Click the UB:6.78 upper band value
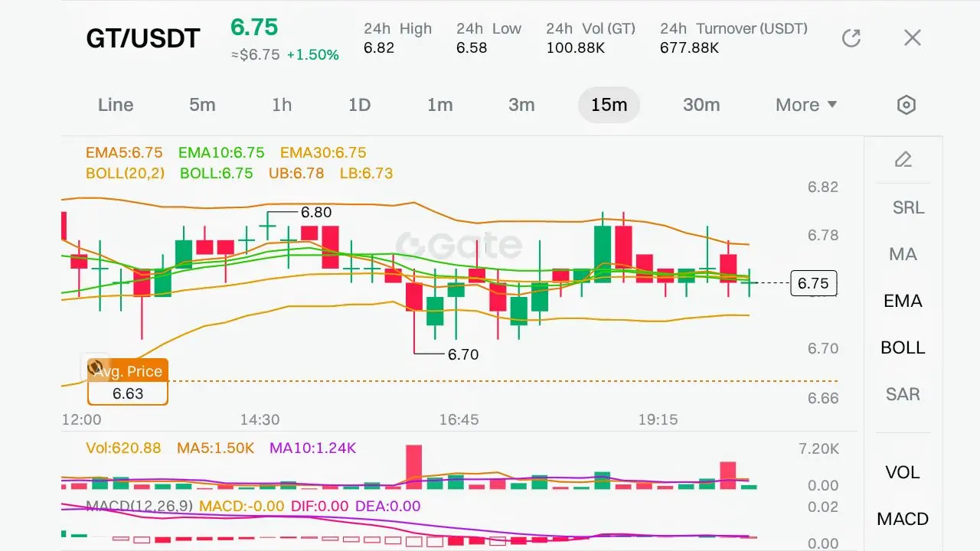This screenshot has height=551, width=980. (296, 173)
